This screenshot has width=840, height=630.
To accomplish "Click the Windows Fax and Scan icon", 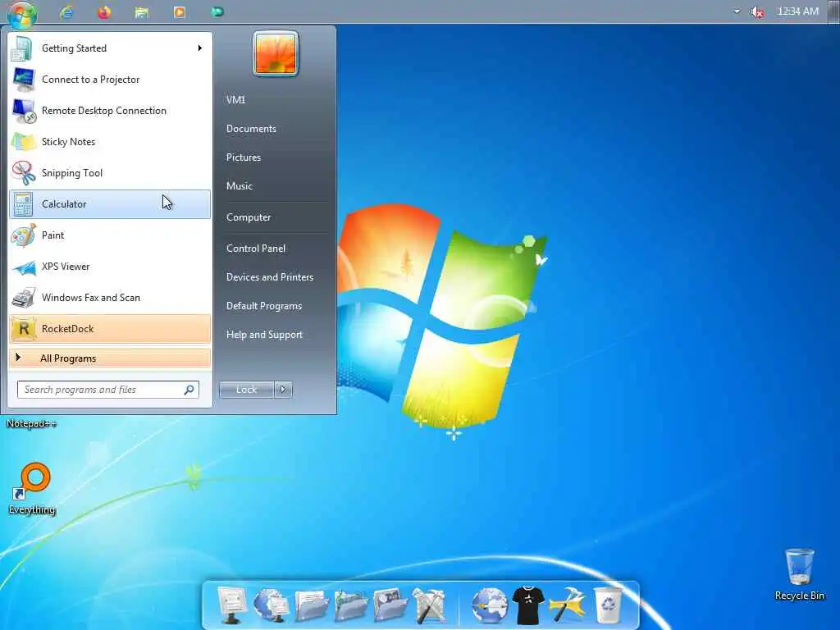I will click(24, 298).
